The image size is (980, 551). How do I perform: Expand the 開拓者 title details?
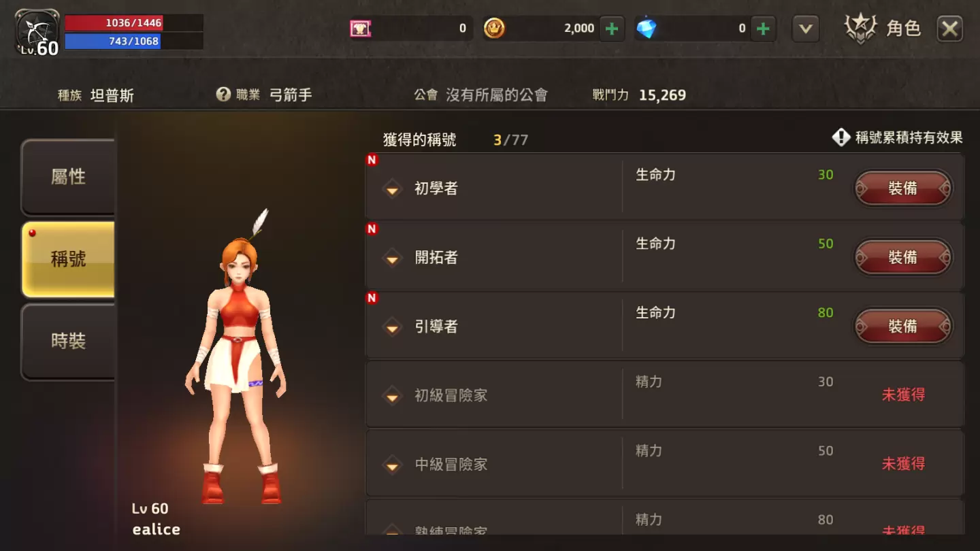click(393, 258)
